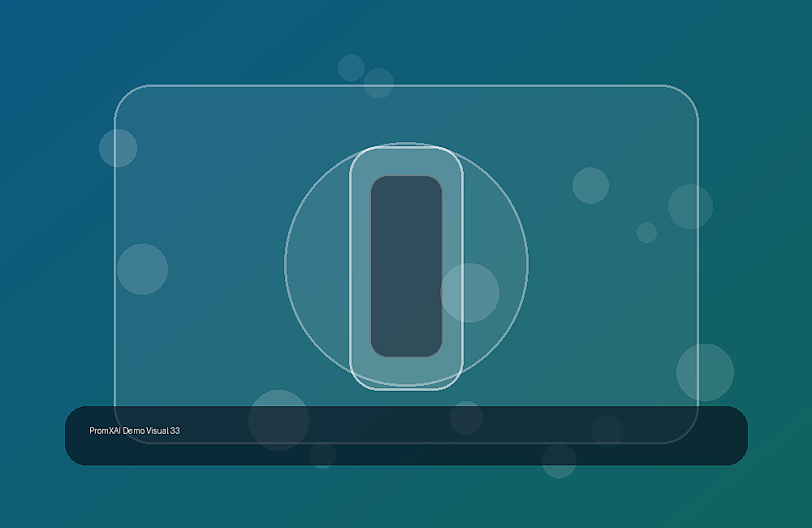Select the bubble overlapping the panel's right border midway
This screenshot has height=528, width=812.
(690, 206)
